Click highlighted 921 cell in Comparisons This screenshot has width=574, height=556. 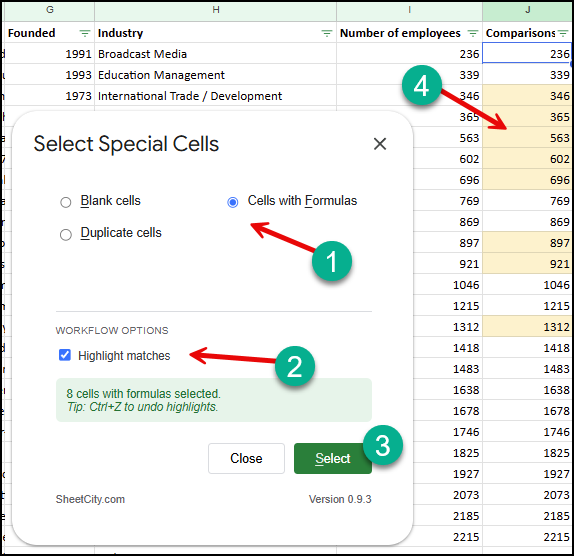(527, 264)
